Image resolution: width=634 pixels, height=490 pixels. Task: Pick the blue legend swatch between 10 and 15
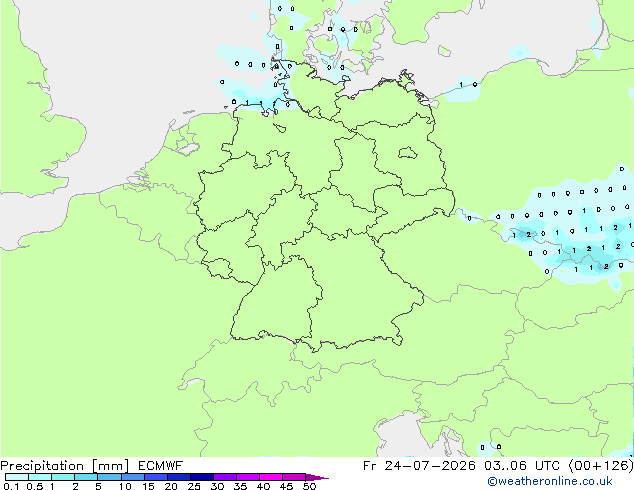coord(132,477)
